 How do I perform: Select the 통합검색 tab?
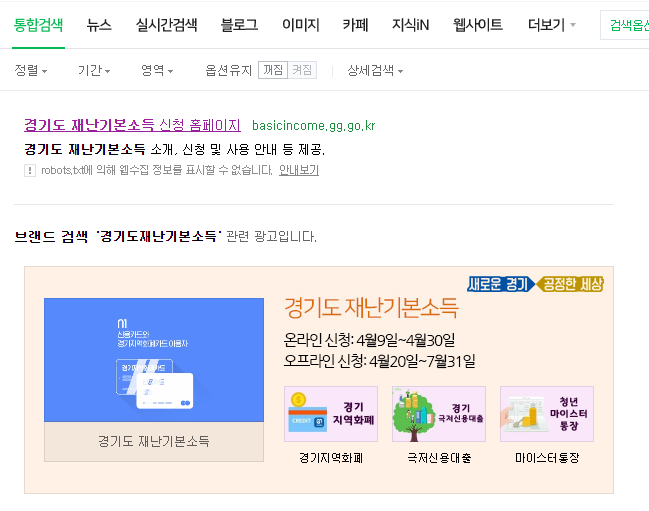tap(38, 25)
